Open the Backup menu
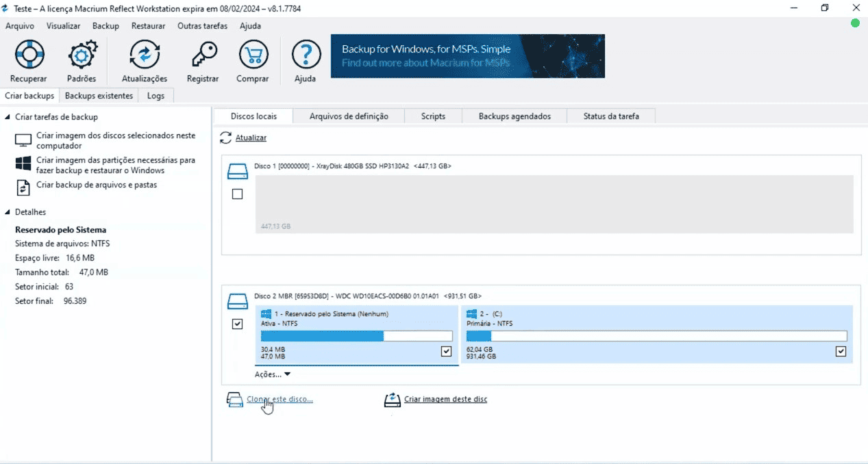 pos(106,26)
